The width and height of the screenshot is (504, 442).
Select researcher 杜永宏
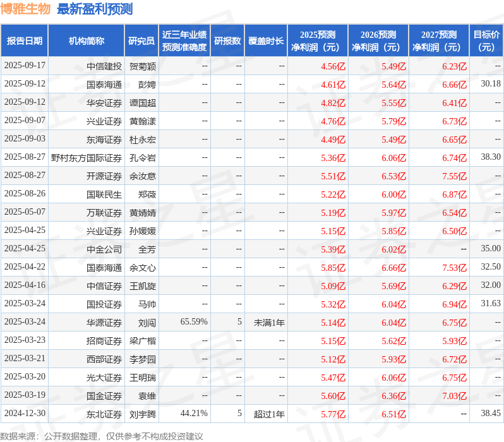point(143,140)
